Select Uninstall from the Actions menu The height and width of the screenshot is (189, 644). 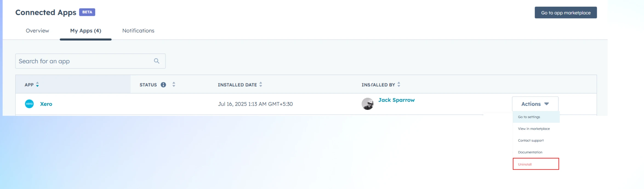pyautogui.click(x=525, y=164)
